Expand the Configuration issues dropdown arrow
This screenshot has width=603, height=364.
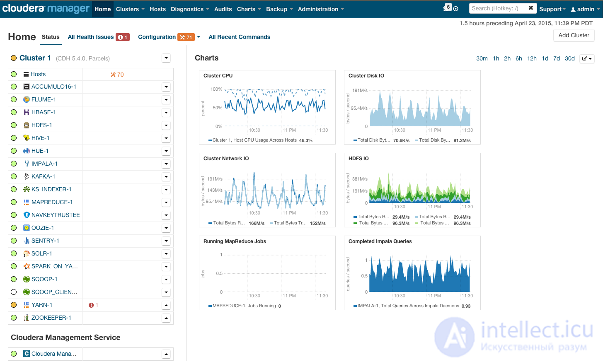coord(199,37)
